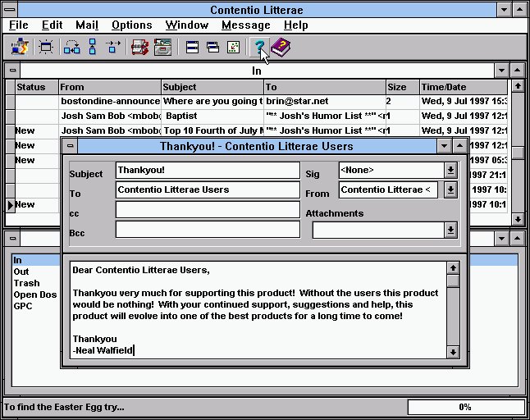The image size is (530, 420).
Task: Open the Thankyou message window control menu
Action: point(71,146)
